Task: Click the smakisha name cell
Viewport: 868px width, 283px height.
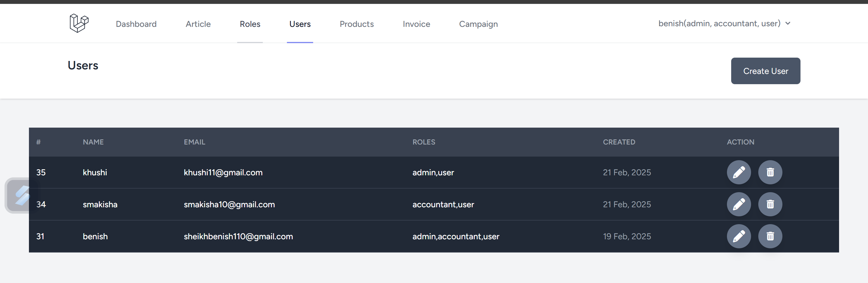Action: pos(100,205)
